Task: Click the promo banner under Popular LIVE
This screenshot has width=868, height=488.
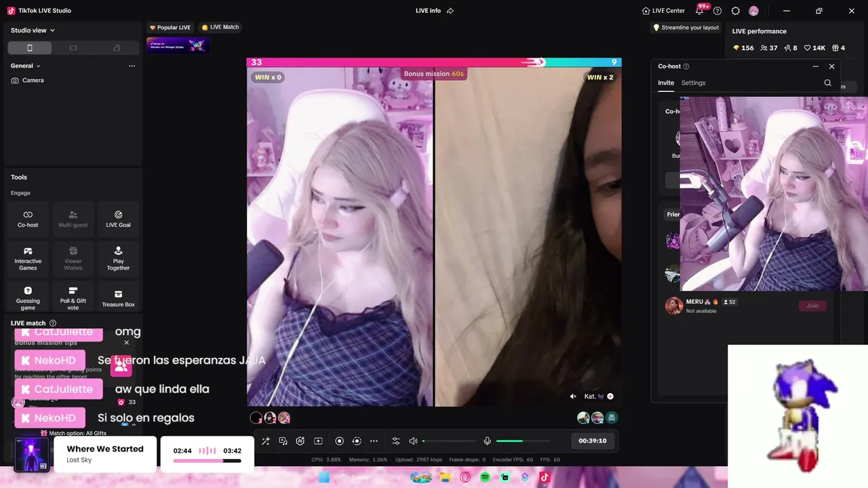Action: (x=178, y=45)
